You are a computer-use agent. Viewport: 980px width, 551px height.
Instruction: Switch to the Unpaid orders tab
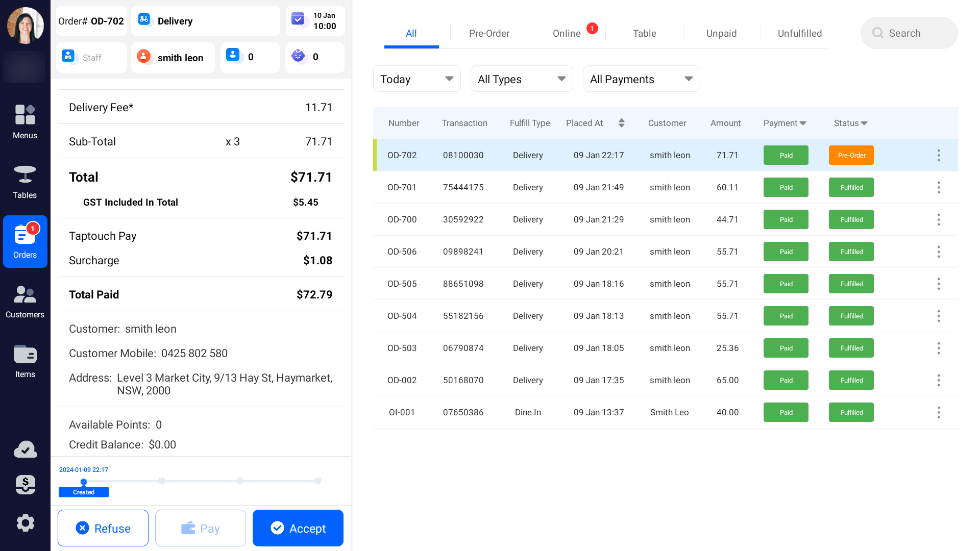tap(721, 33)
